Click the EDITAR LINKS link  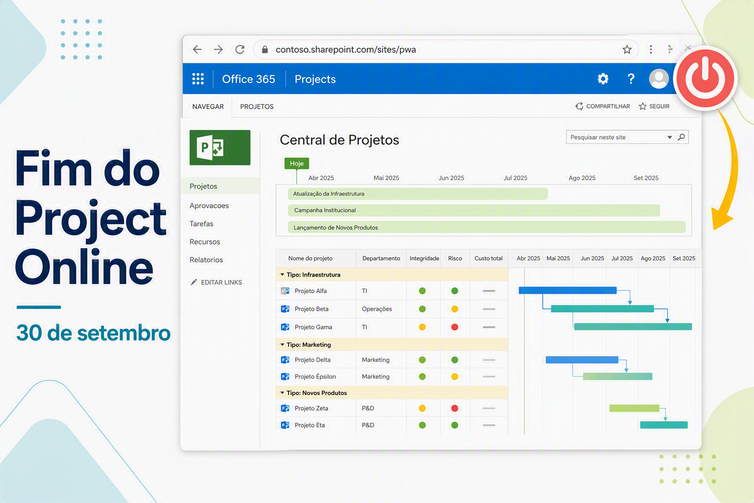pyautogui.click(x=216, y=282)
